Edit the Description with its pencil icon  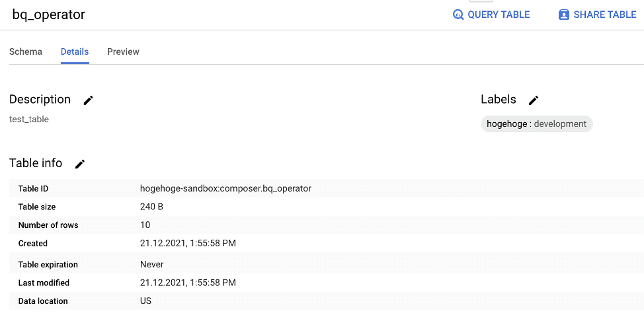point(89,100)
